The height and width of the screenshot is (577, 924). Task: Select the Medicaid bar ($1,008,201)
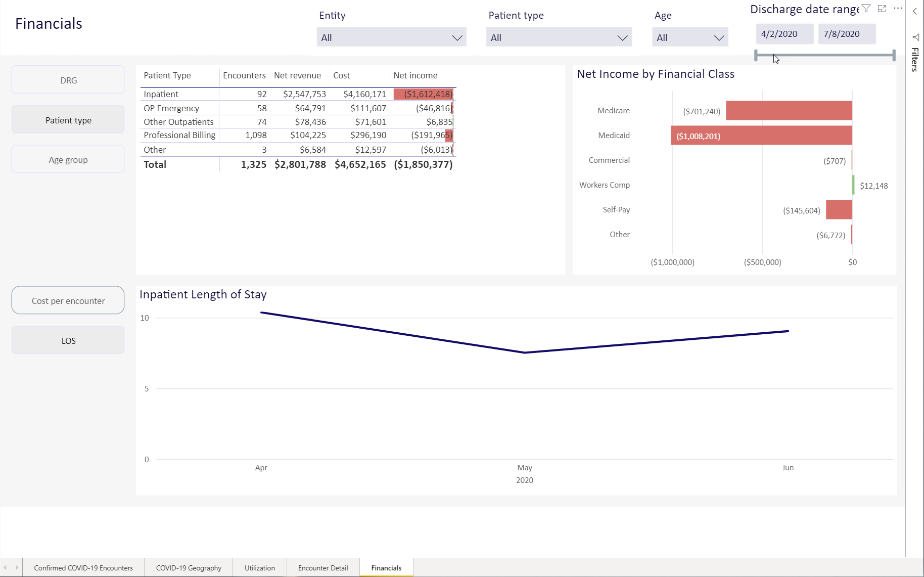pos(761,136)
